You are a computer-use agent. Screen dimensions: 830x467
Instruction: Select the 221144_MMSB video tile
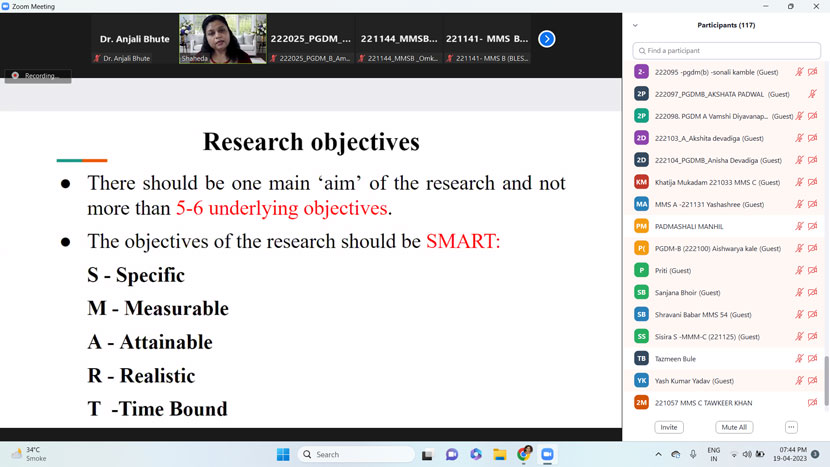[x=399, y=39]
